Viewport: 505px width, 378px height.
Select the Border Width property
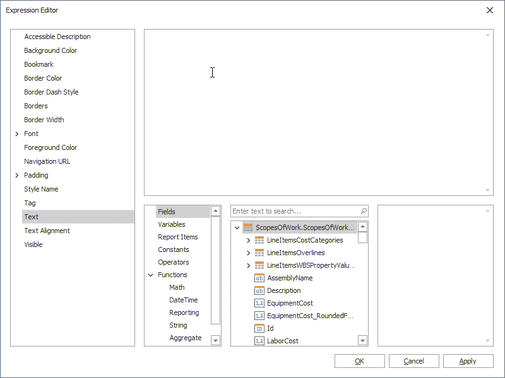[44, 120]
